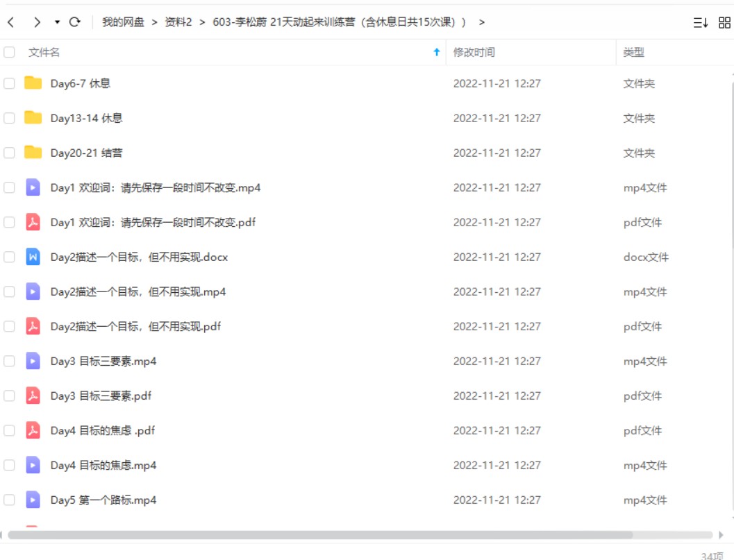
Task: Check the box for Day20-21 结营
Action: pos(9,153)
